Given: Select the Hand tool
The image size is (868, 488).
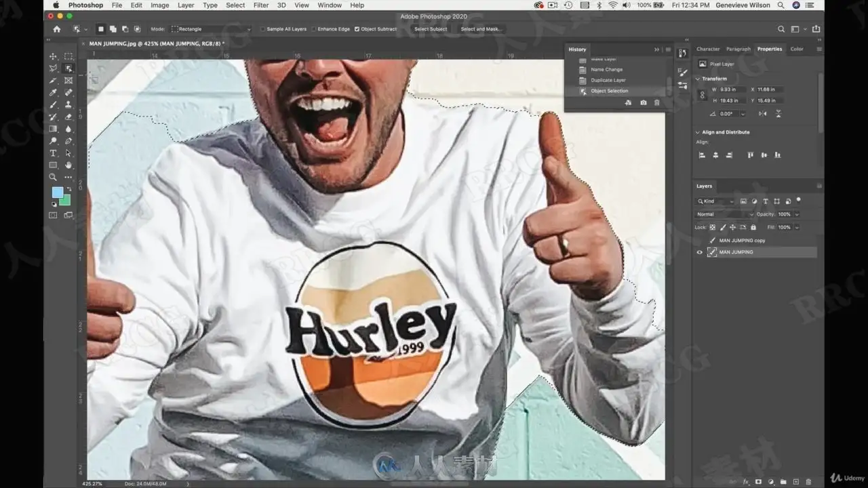Looking at the screenshot, I should tap(68, 165).
